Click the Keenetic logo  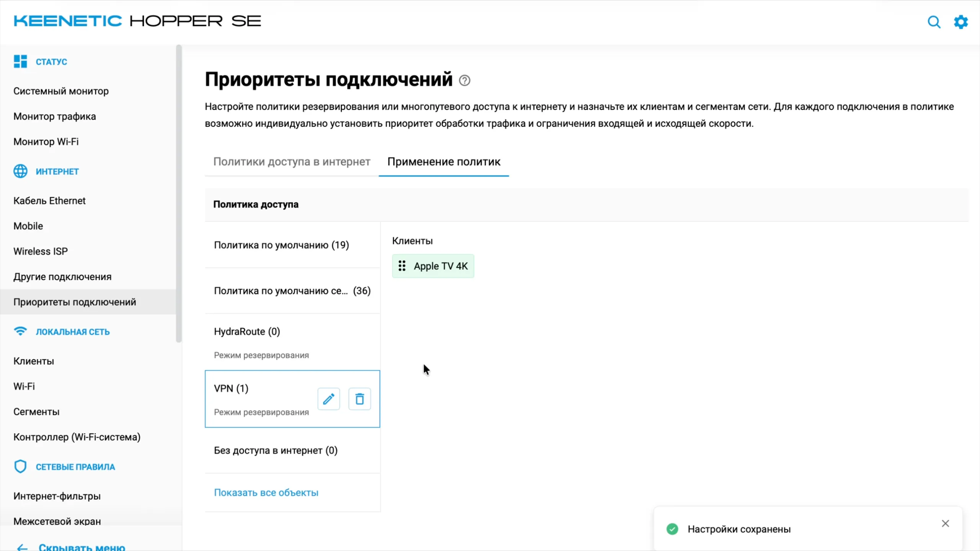137,21
